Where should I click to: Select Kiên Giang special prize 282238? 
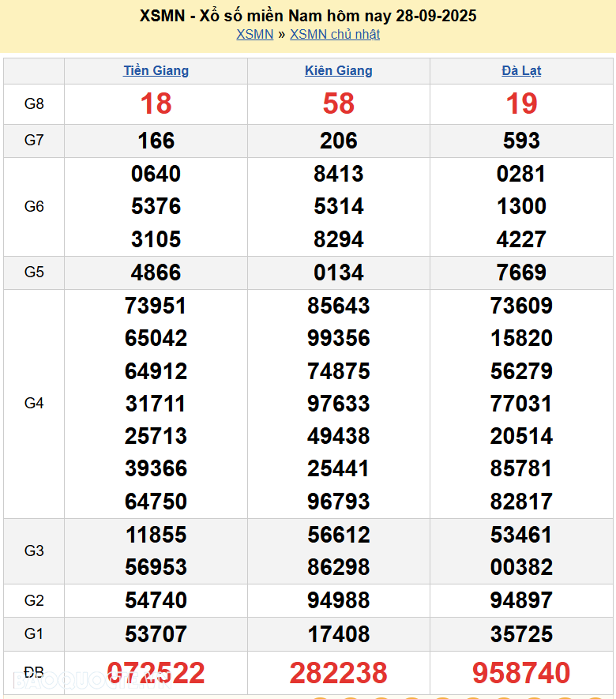(339, 673)
